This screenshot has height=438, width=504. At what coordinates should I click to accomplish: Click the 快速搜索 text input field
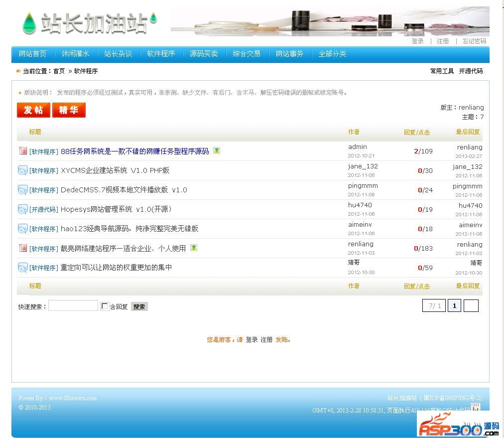point(73,306)
